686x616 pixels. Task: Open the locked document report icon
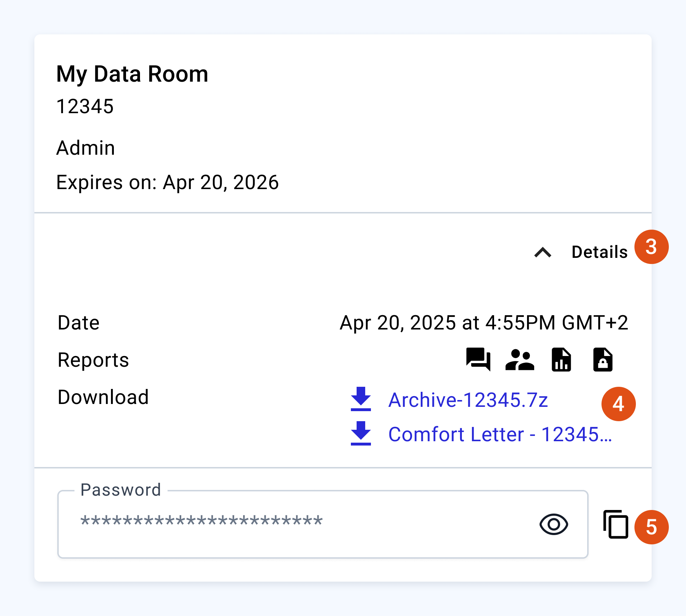click(603, 359)
